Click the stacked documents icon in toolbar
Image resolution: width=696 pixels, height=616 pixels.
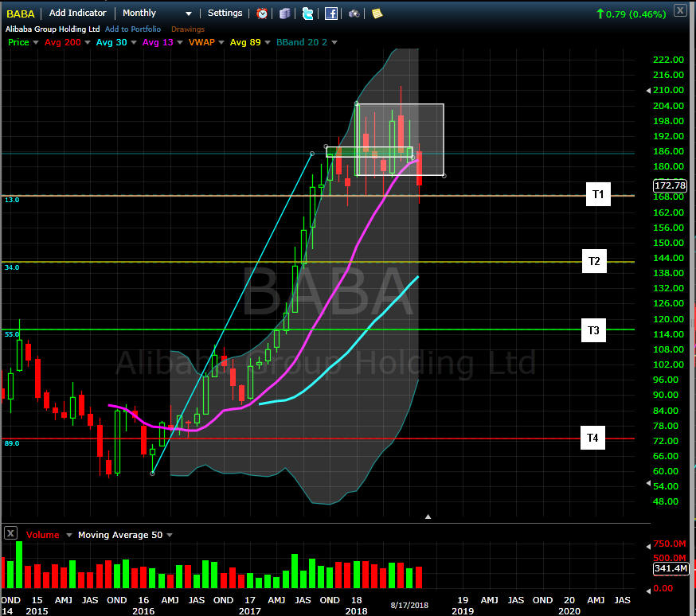pyautogui.click(x=285, y=14)
